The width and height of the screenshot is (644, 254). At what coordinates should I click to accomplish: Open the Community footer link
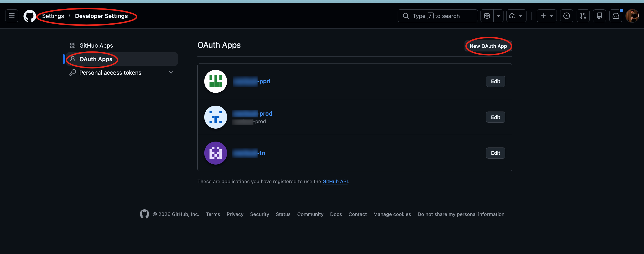pos(310,214)
